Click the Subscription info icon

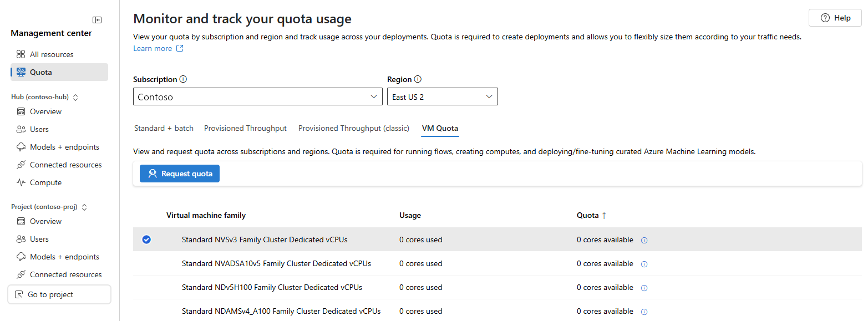point(184,79)
